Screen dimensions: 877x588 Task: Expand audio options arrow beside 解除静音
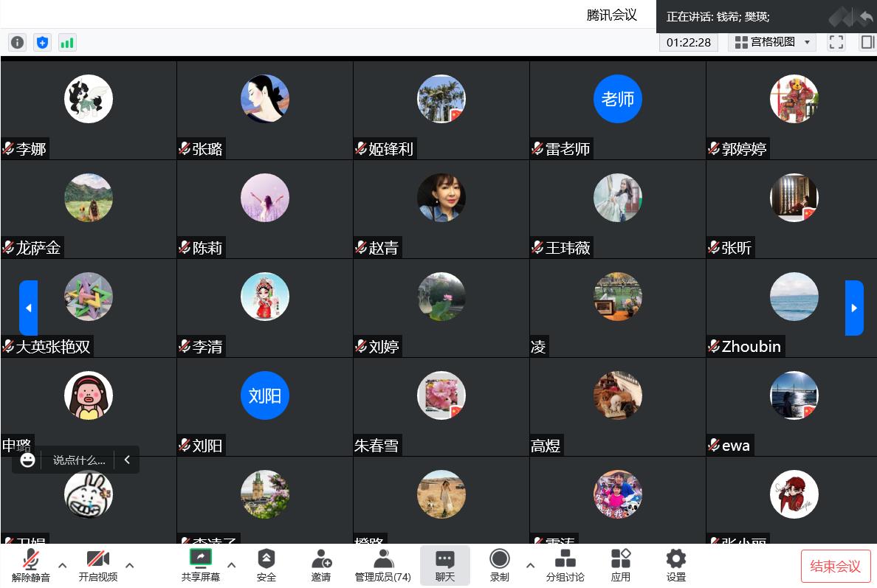tap(63, 565)
